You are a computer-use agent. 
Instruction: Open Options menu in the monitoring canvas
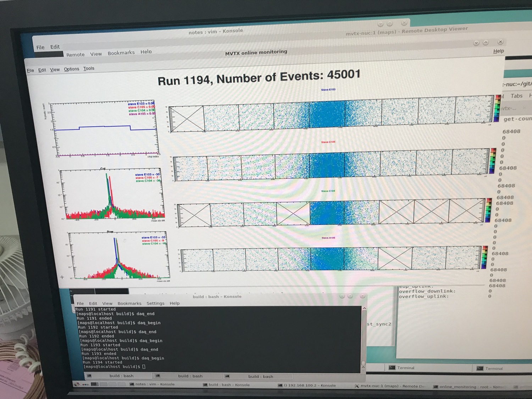point(71,69)
